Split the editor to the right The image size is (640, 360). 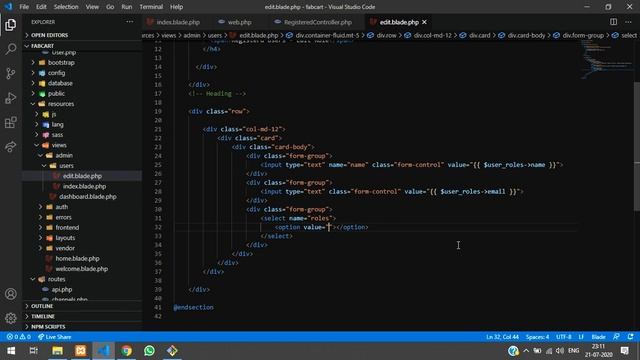pyautogui.click(x=613, y=22)
